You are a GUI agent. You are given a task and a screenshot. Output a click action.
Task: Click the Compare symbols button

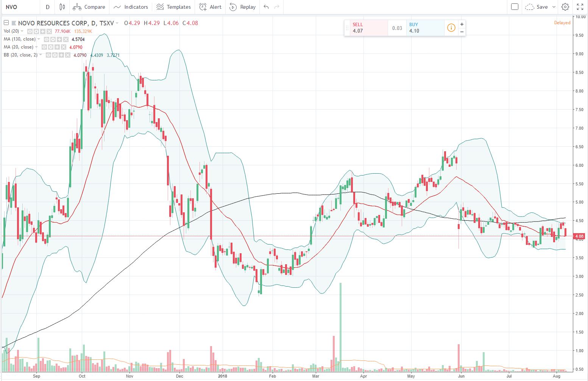click(89, 7)
